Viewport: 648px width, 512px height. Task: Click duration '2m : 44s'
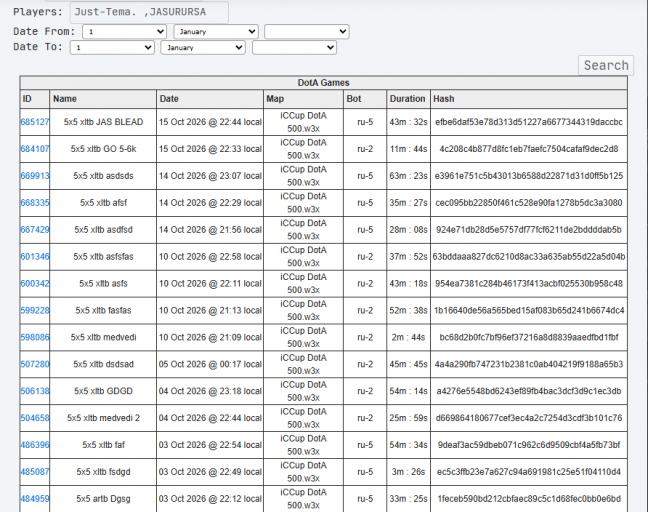408,337
